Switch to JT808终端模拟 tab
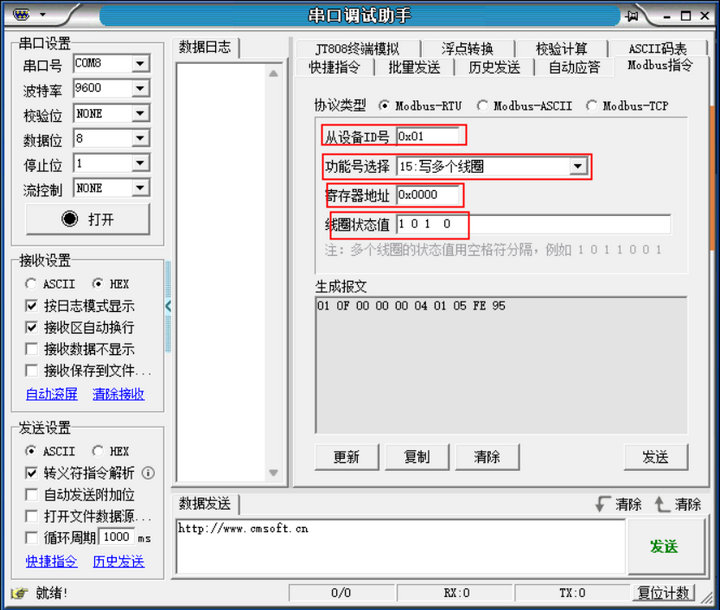Viewport: 720px width, 610px height. point(357,48)
